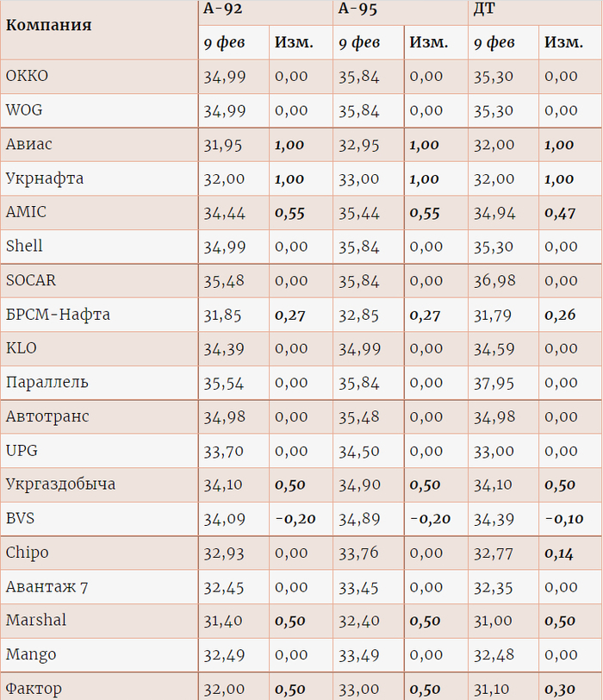
Task: Select the БРСМ-Нафта company cell
Action: coord(58,315)
